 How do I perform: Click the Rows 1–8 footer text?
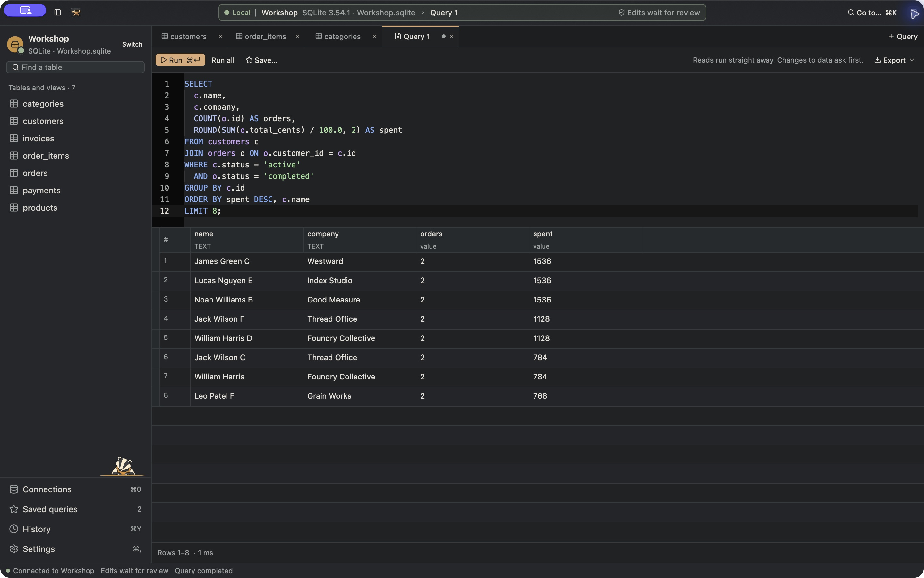click(173, 553)
